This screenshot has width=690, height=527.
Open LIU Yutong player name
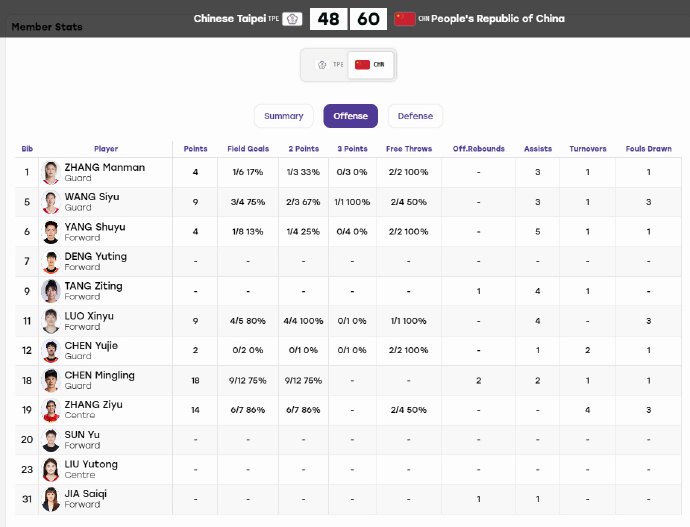tap(91, 464)
